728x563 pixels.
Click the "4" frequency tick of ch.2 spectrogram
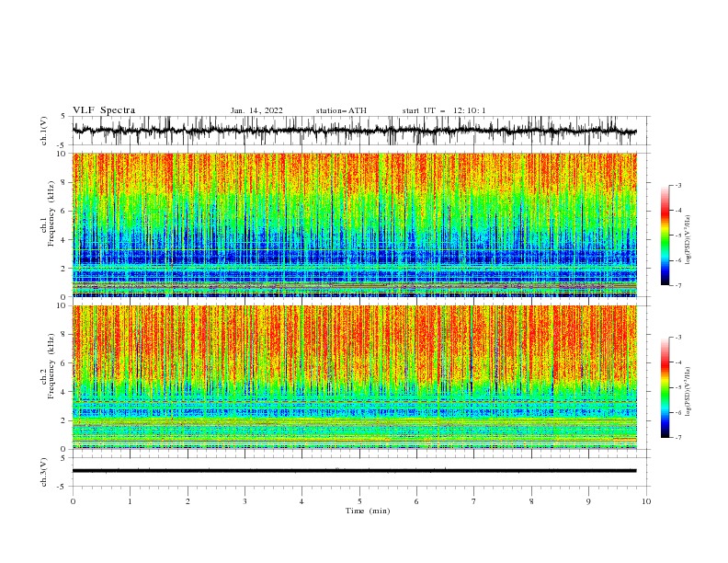click(64, 392)
